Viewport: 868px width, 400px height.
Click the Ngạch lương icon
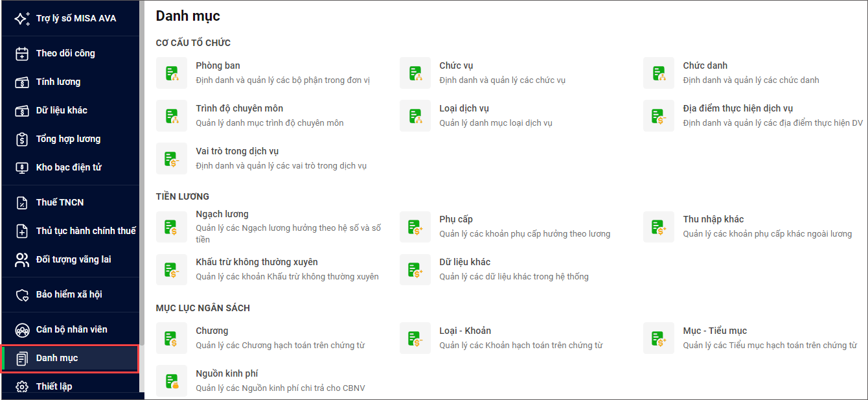pos(172,227)
